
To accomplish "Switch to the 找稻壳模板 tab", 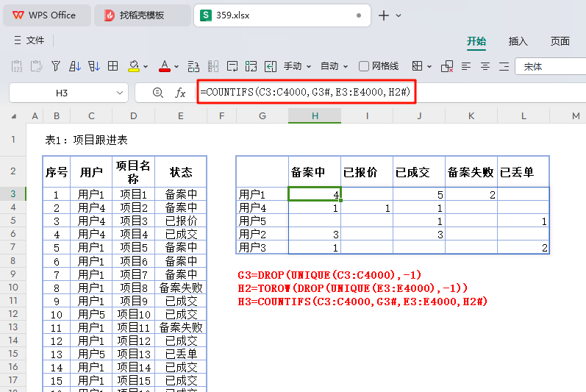I will [142, 15].
